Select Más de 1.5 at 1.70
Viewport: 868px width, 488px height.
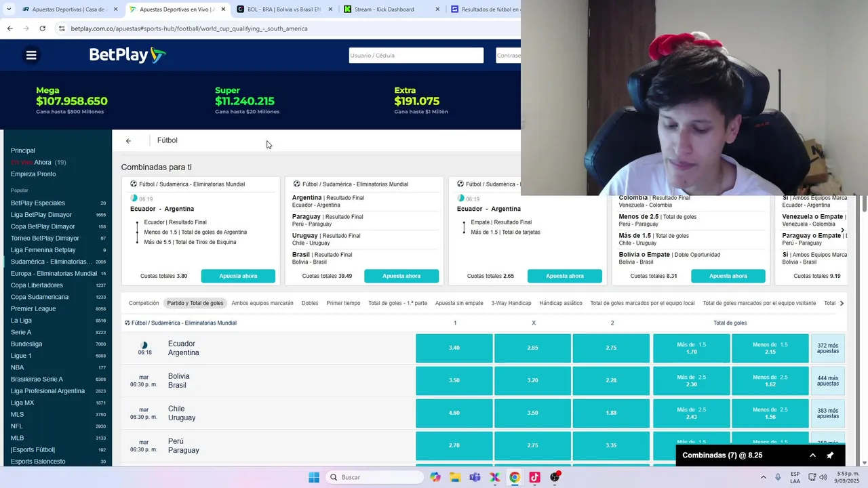tap(692, 348)
